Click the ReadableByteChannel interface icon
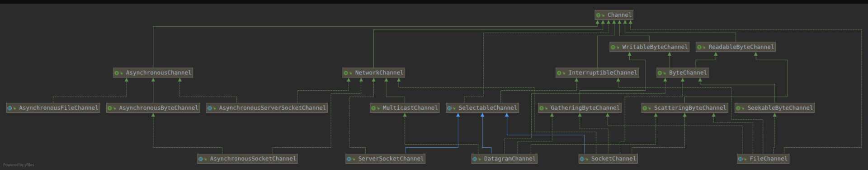 click(699, 47)
